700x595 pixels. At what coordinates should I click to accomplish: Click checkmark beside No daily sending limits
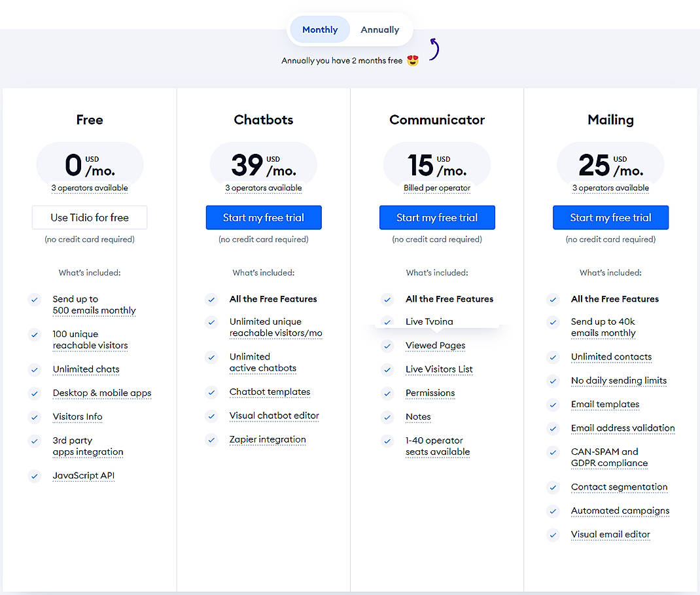click(553, 381)
